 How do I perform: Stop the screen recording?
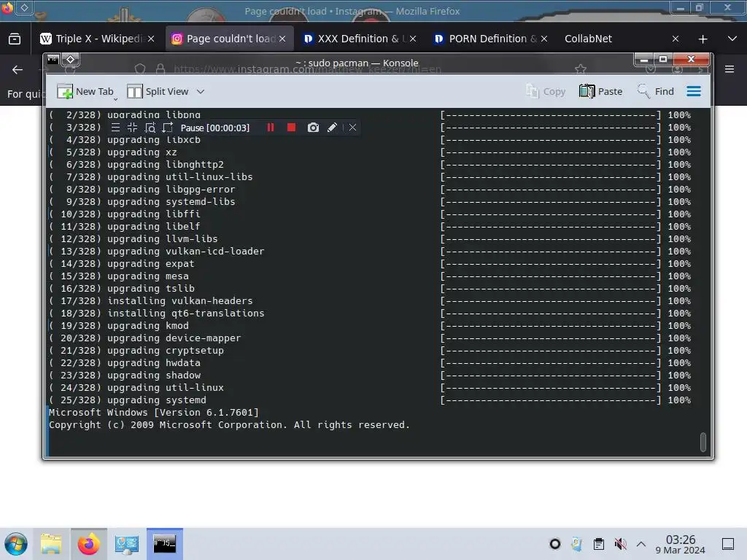pyautogui.click(x=292, y=128)
